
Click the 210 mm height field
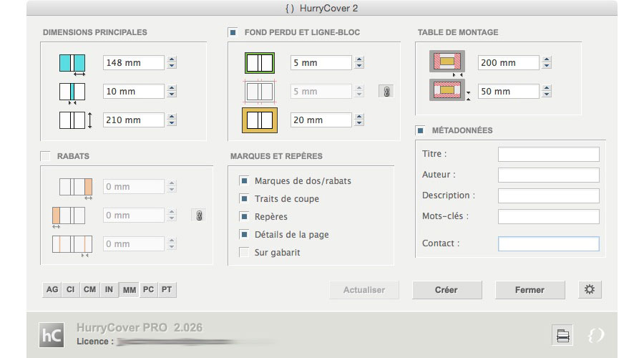(x=134, y=120)
